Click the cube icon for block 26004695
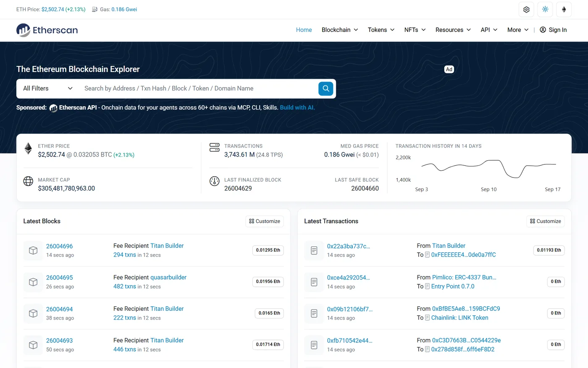Viewport: 588px width, 368px height. [33, 282]
